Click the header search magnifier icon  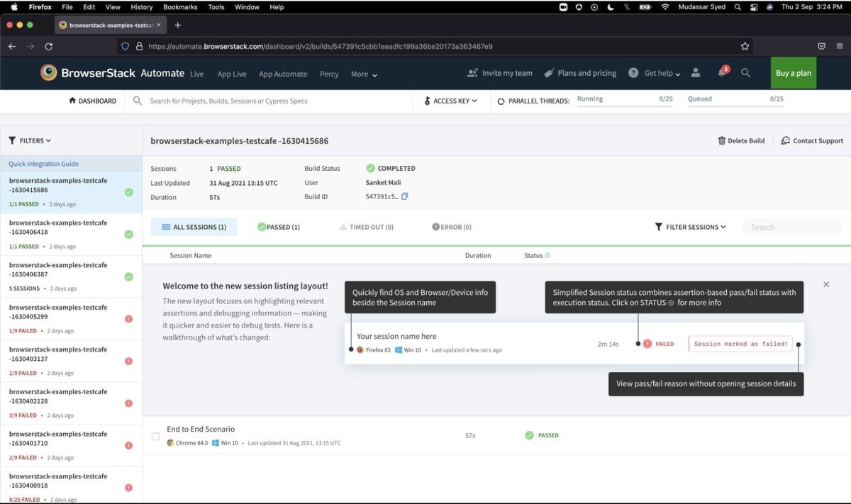[x=745, y=73]
